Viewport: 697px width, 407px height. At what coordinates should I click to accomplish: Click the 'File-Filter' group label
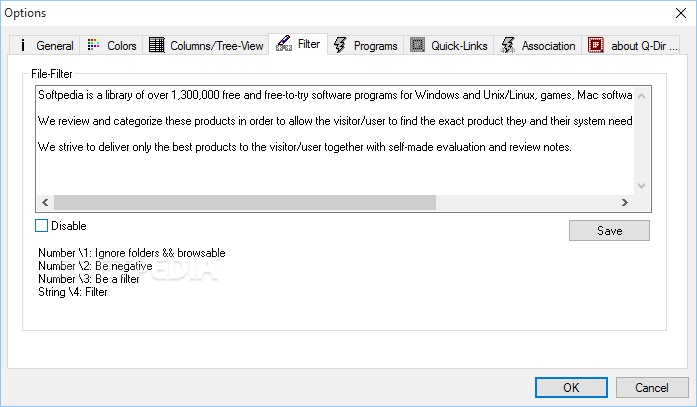(x=52, y=74)
